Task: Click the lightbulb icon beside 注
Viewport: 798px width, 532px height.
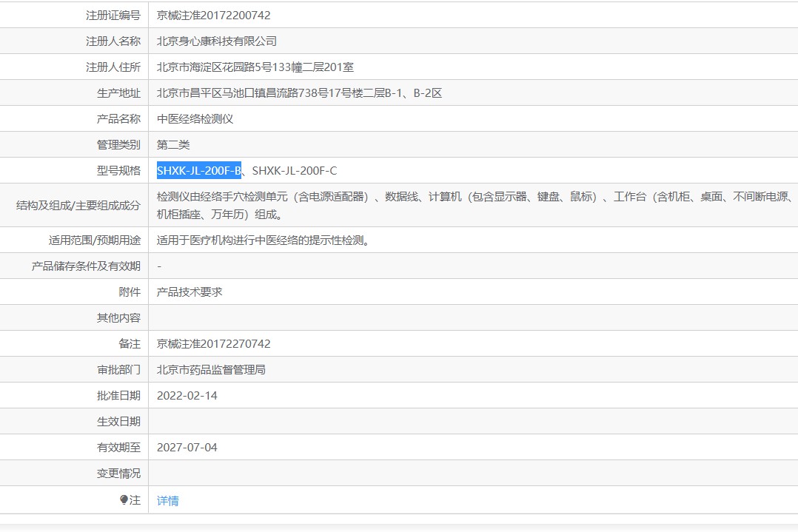Action: 124,500
